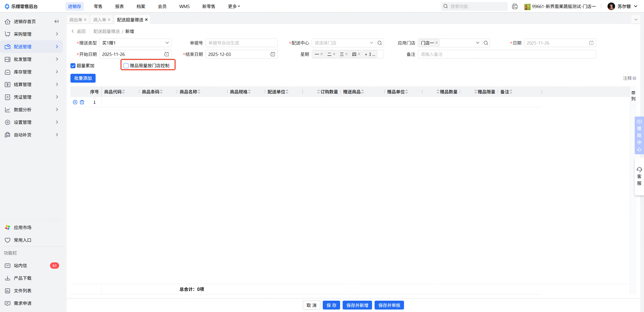Viewport: 644px width, 312px height.
Task: Click the search icon beside 配送中心 field
Action: [380, 43]
